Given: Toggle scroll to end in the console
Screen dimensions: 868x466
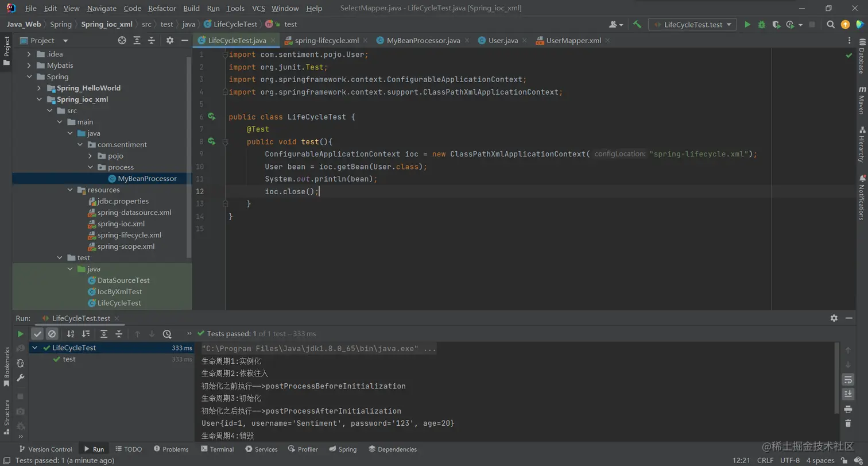Looking at the screenshot, I should tap(848, 394).
